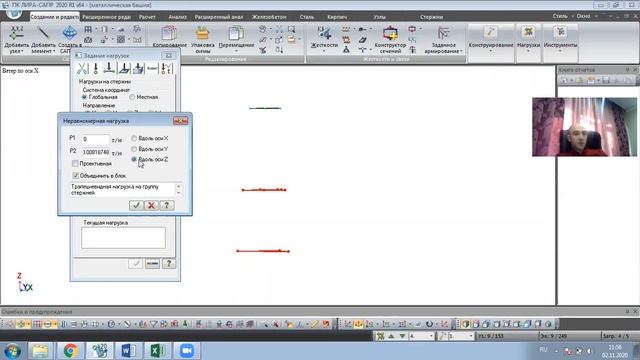Switch to the Расширенное редактирование tab
Image resolution: width=640 pixels, height=360 pixels.
point(107,17)
